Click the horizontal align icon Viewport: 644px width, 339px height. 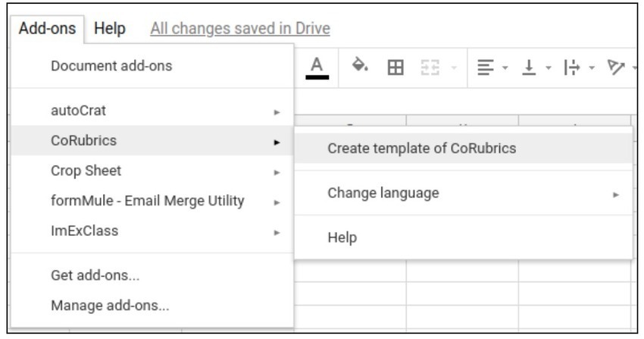[x=484, y=67]
